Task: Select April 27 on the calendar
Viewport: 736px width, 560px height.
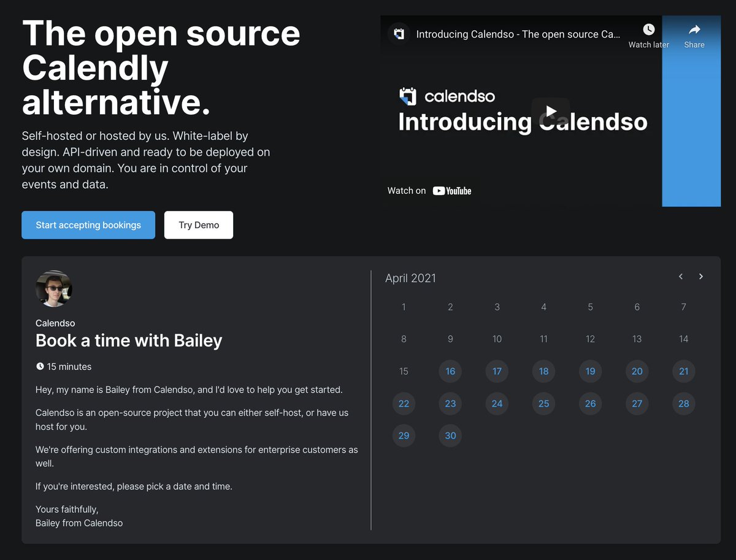Action: click(637, 404)
